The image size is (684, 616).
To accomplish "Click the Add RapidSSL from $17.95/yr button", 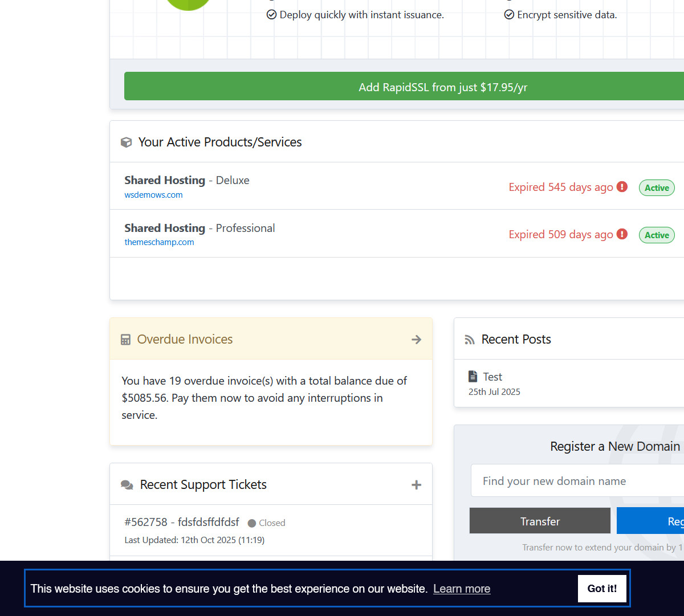I will (404, 87).
